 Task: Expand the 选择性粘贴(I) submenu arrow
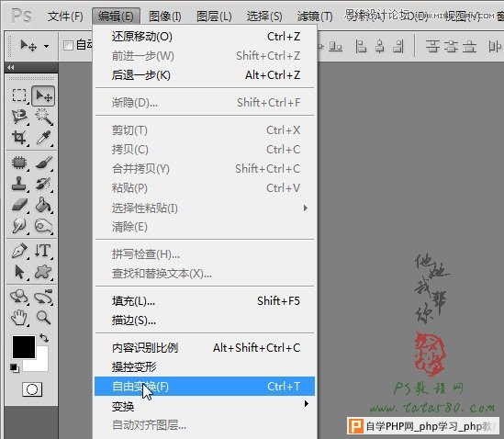coord(306,208)
